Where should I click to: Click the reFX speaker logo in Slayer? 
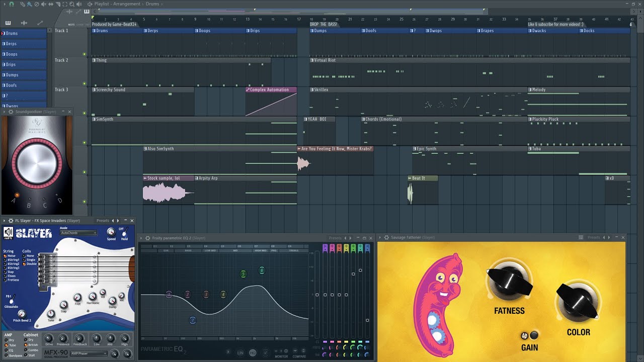(x=8, y=232)
